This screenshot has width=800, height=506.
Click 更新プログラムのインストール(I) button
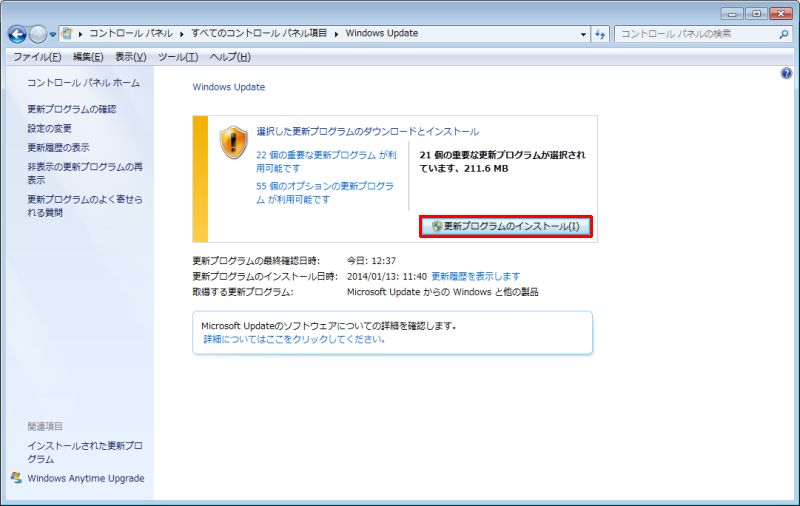pyautogui.click(x=506, y=226)
